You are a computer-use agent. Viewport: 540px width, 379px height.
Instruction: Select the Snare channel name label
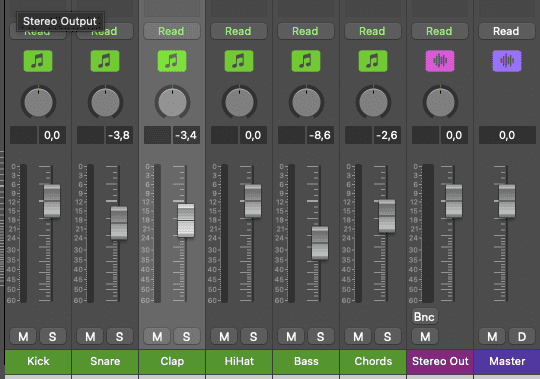click(x=105, y=361)
